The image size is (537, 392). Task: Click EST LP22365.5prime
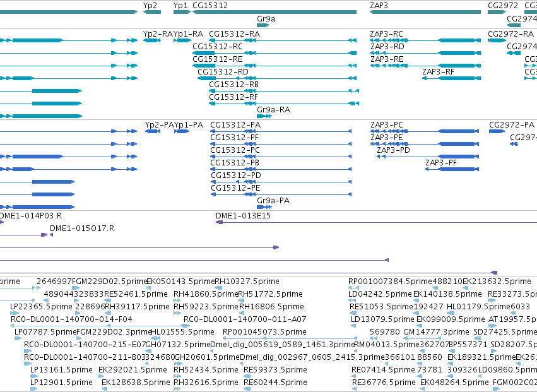click(42, 307)
